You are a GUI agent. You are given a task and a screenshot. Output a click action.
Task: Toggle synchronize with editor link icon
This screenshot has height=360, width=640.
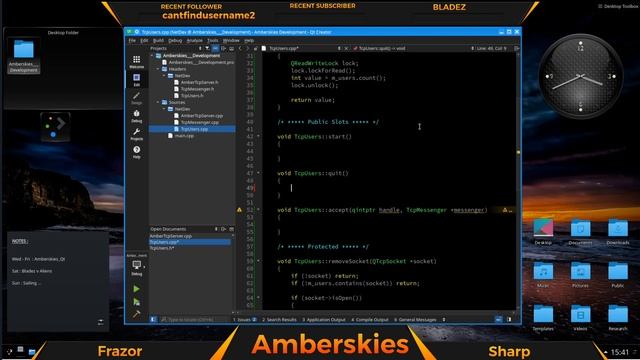coord(215,48)
